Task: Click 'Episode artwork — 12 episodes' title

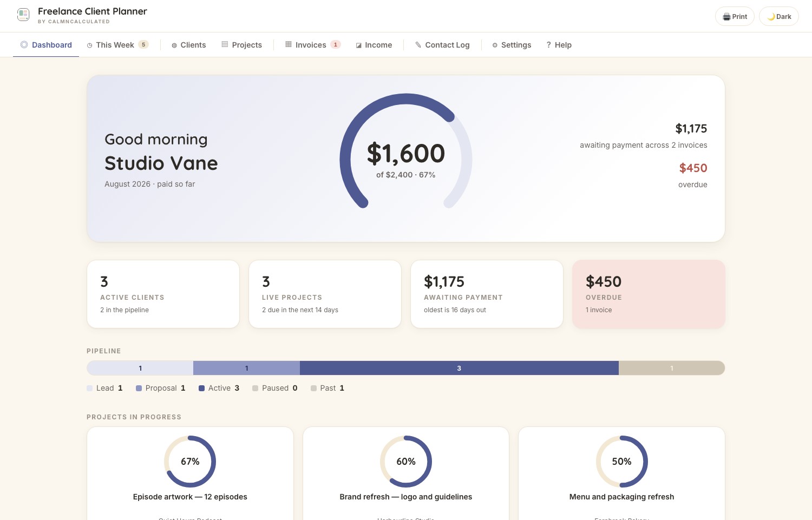Action: pos(190,497)
